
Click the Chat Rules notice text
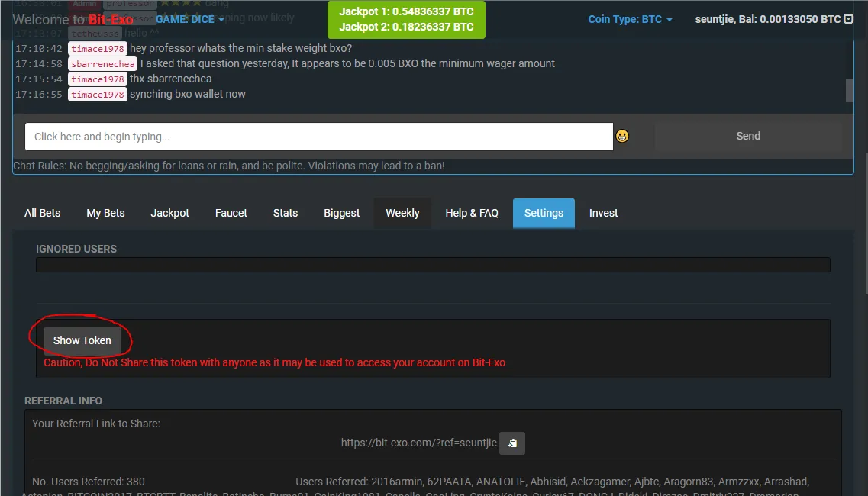(228, 166)
